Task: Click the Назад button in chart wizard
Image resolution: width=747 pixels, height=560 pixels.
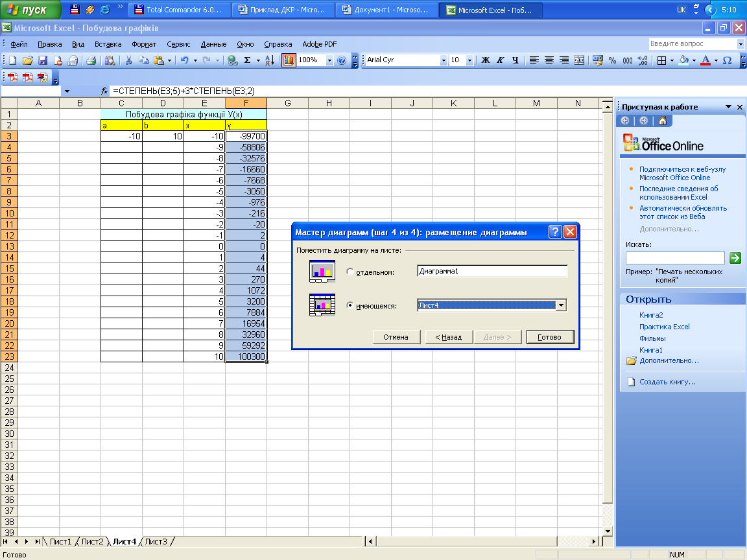Action: tap(449, 337)
